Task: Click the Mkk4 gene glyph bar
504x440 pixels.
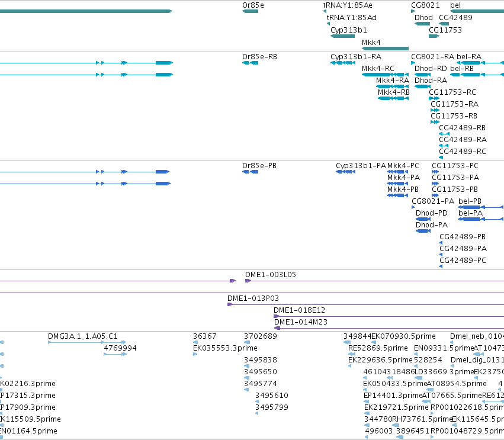Action: [385, 49]
